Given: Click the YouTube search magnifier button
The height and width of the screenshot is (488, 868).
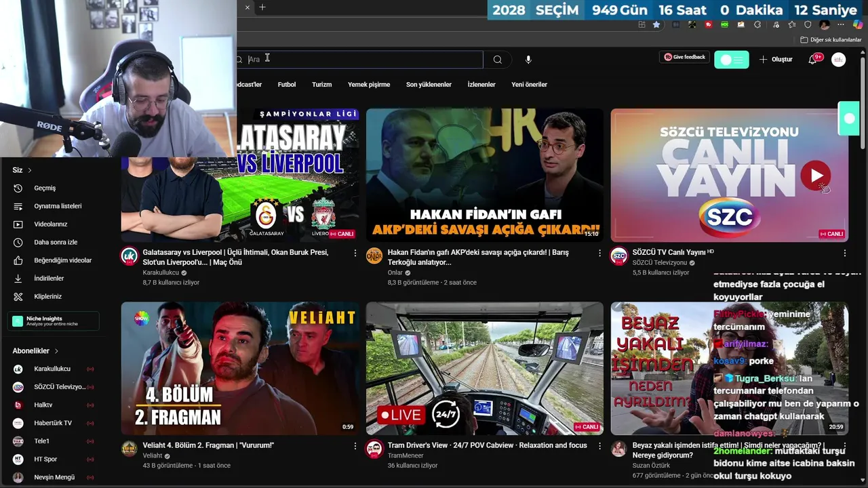Looking at the screenshot, I should pos(498,60).
